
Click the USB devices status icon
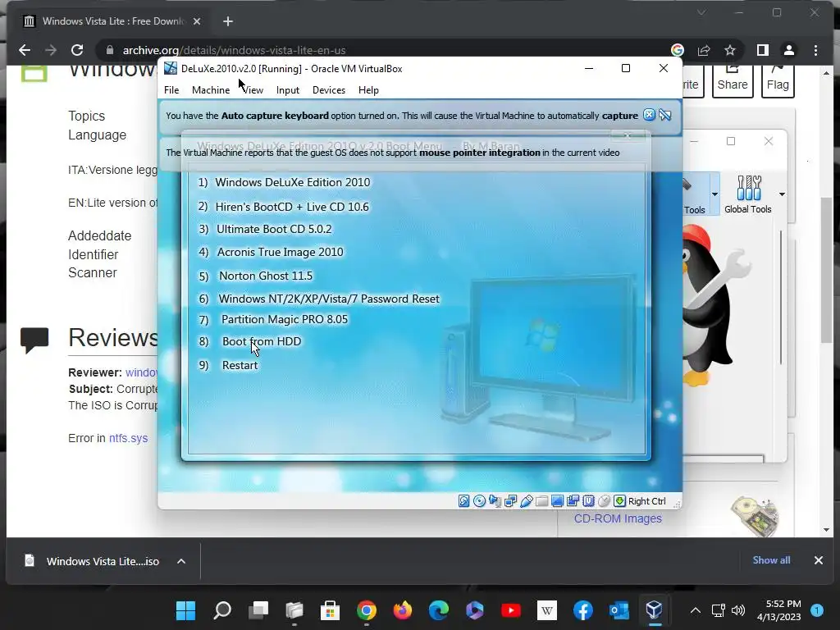(527, 501)
